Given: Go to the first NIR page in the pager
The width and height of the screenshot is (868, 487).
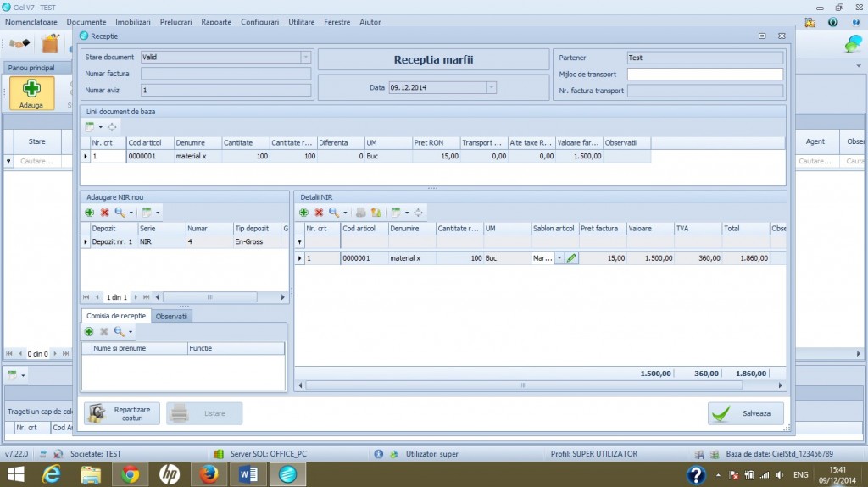Looking at the screenshot, I should 86,297.
